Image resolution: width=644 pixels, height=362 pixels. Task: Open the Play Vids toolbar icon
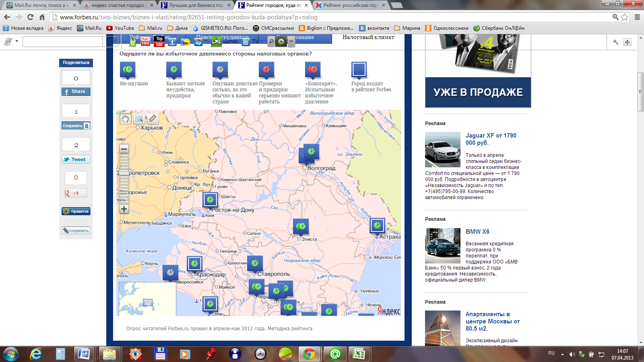(x=145, y=41)
